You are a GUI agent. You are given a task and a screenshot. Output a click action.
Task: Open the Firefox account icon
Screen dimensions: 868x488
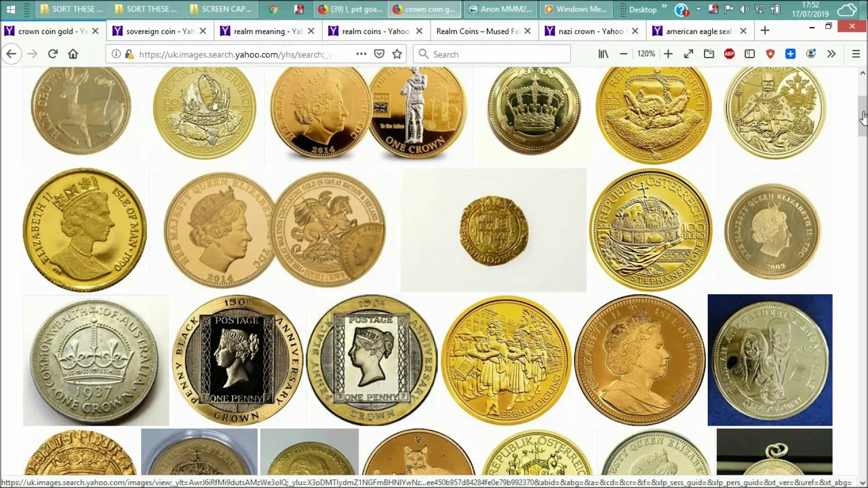coord(810,54)
